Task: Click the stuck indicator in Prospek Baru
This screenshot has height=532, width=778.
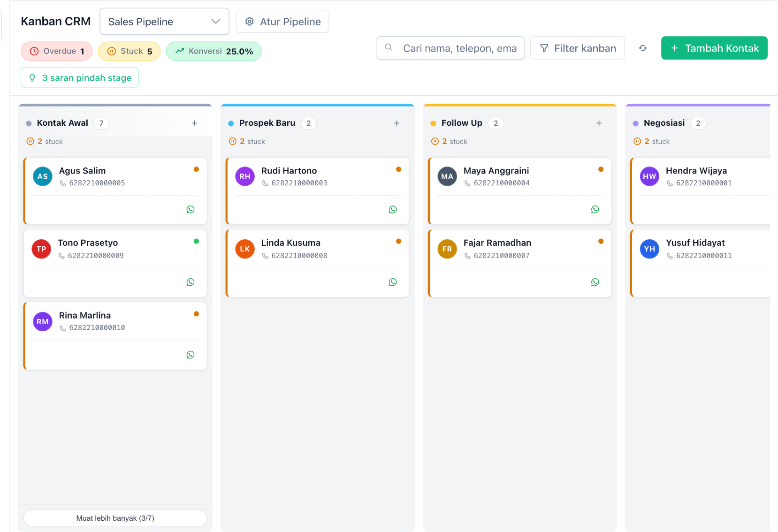Action: click(247, 141)
